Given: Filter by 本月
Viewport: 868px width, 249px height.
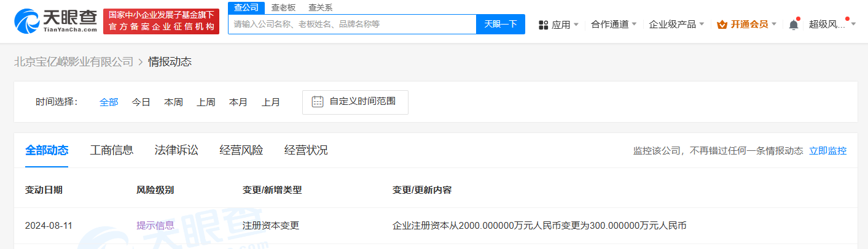Looking at the screenshot, I should pos(238,102).
